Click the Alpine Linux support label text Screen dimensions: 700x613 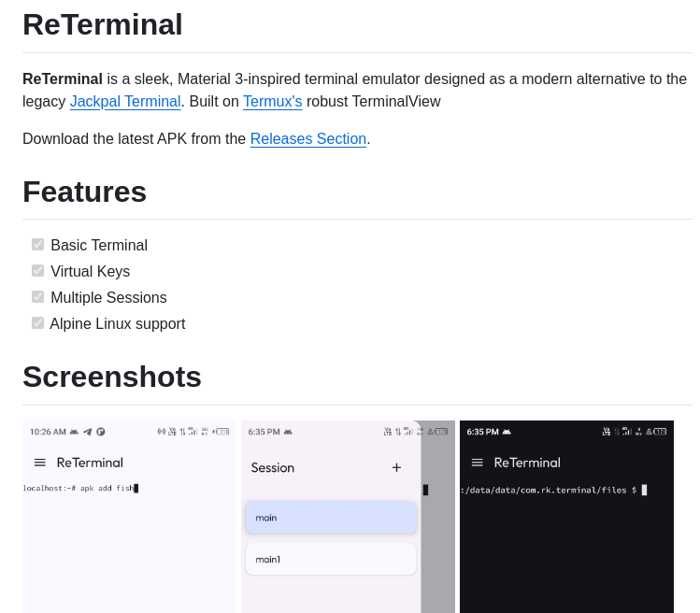118,323
